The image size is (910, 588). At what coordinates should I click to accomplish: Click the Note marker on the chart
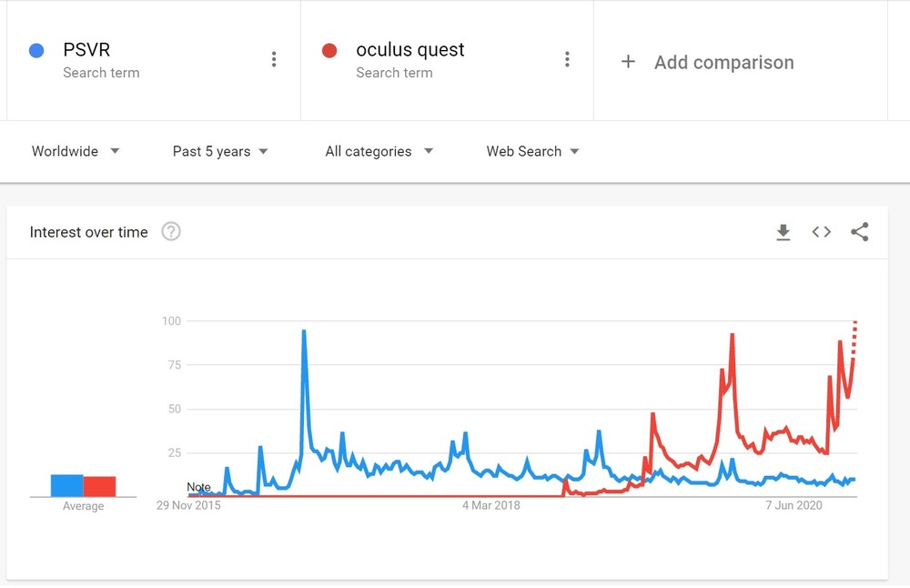tap(198, 488)
